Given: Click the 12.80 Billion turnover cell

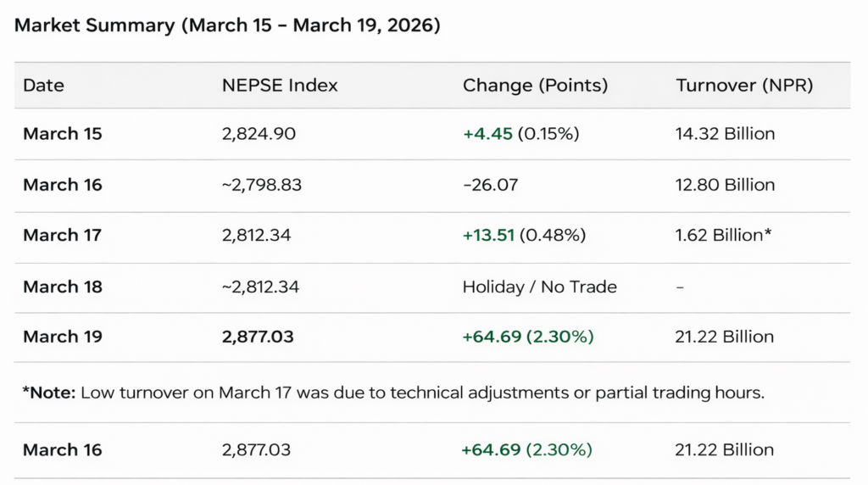Looking at the screenshot, I should (725, 185).
